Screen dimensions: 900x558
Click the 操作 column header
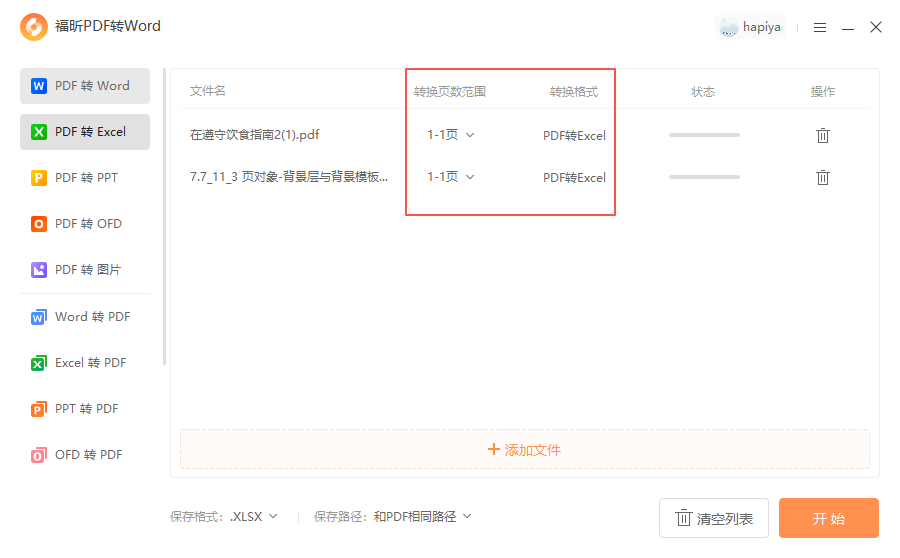click(823, 92)
